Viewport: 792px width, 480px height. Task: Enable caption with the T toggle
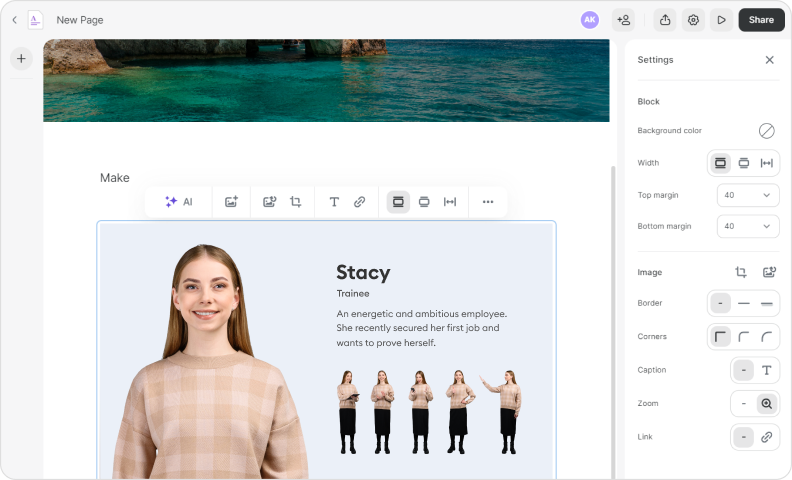tap(767, 371)
